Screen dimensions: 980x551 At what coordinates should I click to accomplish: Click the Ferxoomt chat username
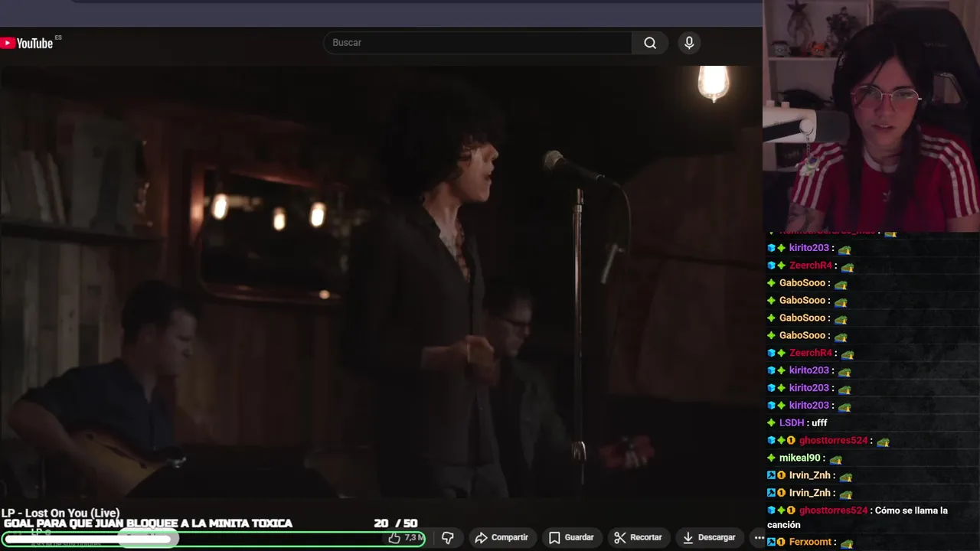(x=810, y=542)
